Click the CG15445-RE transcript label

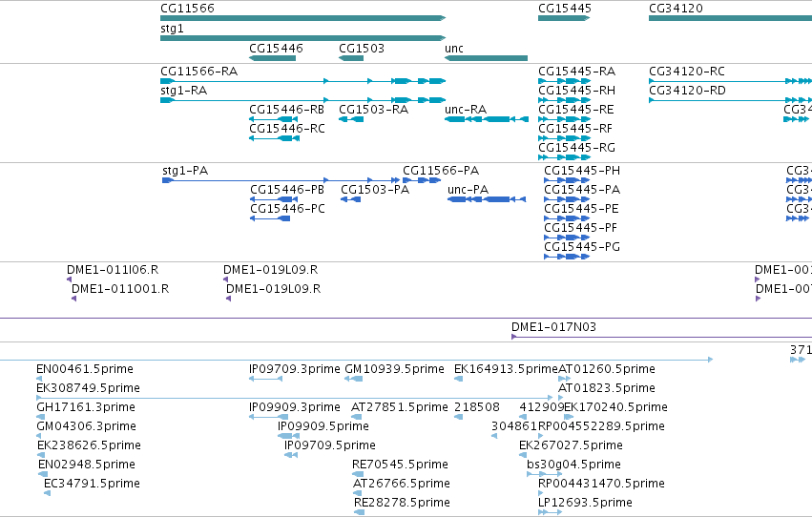tap(576, 110)
